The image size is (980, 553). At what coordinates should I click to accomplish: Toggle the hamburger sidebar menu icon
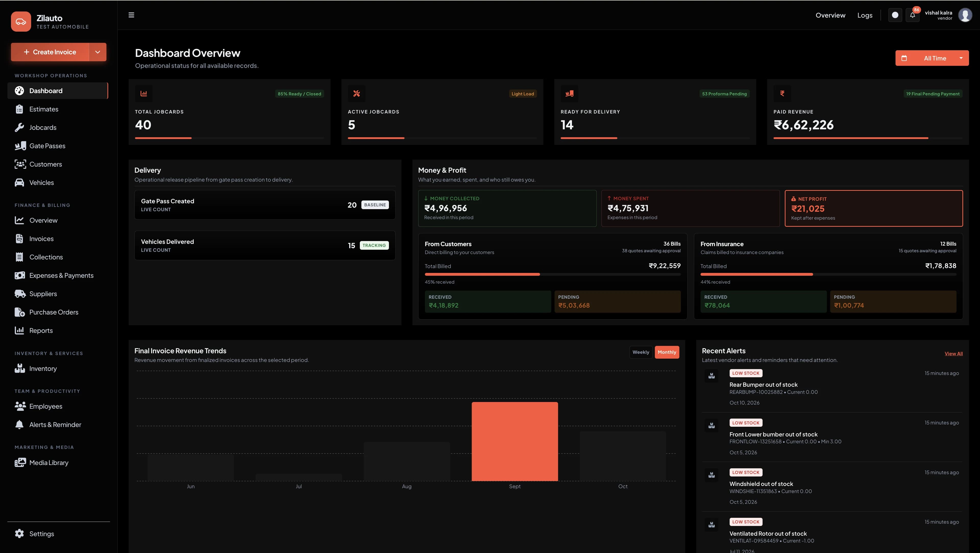tap(131, 15)
